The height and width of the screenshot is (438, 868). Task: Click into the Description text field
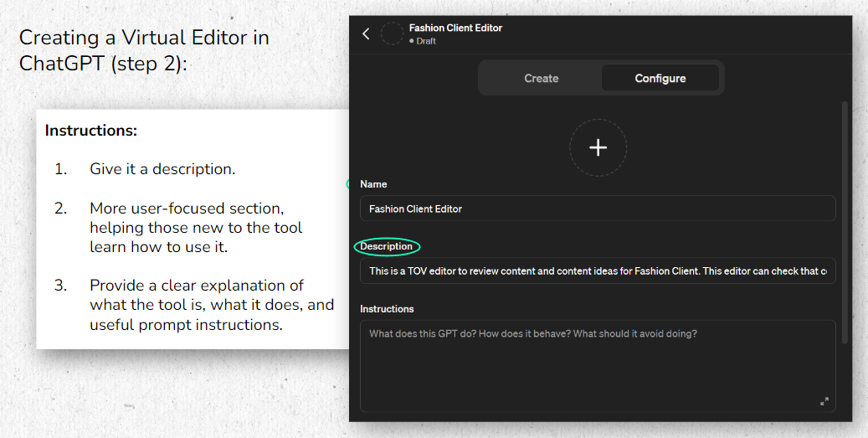598,271
